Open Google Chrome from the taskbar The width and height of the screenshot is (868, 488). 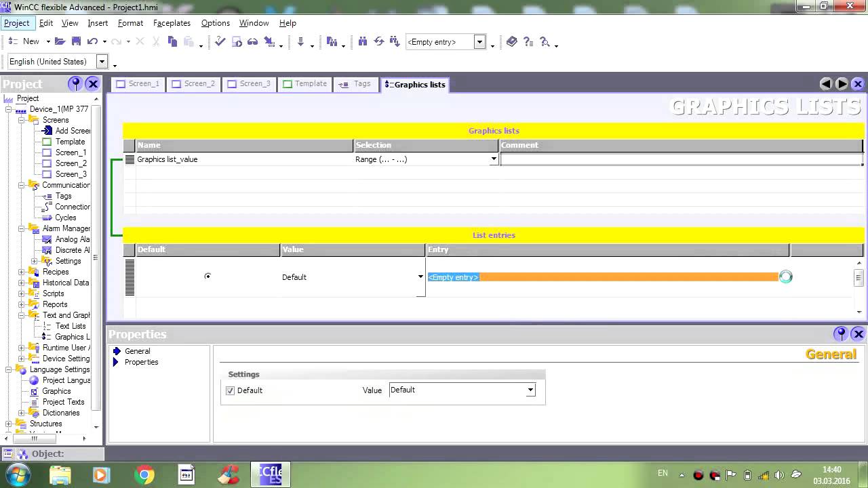coord(144,474)
